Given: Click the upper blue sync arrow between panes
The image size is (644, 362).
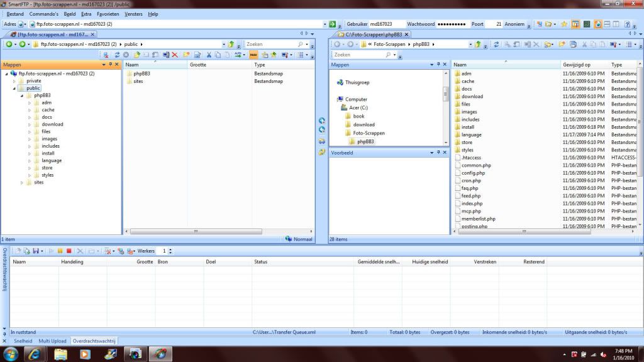Looking at the screenshot, I should pyautogui.click(x=322, y=121).
